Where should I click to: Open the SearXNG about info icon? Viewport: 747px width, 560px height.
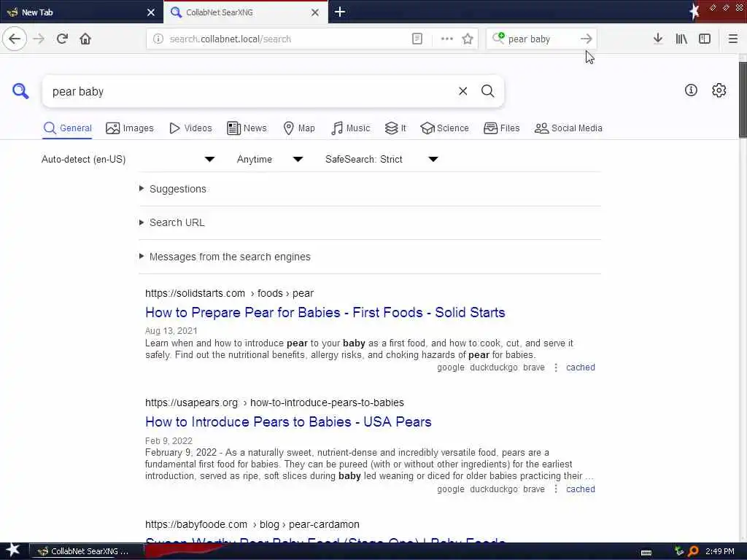pos(691,90)
